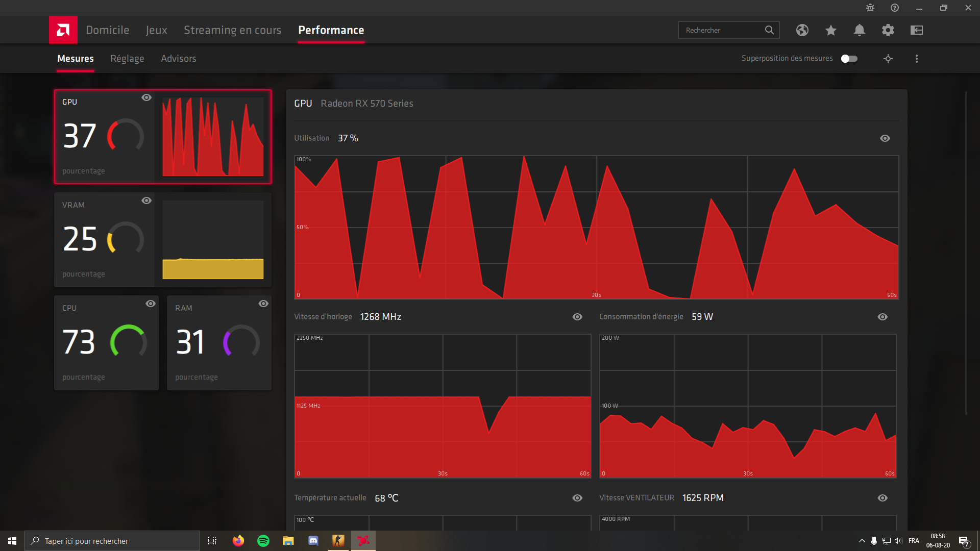Click the Radeon Software taskbar icon
This screenshot has height=551, width=980.
tap(363, 541)
